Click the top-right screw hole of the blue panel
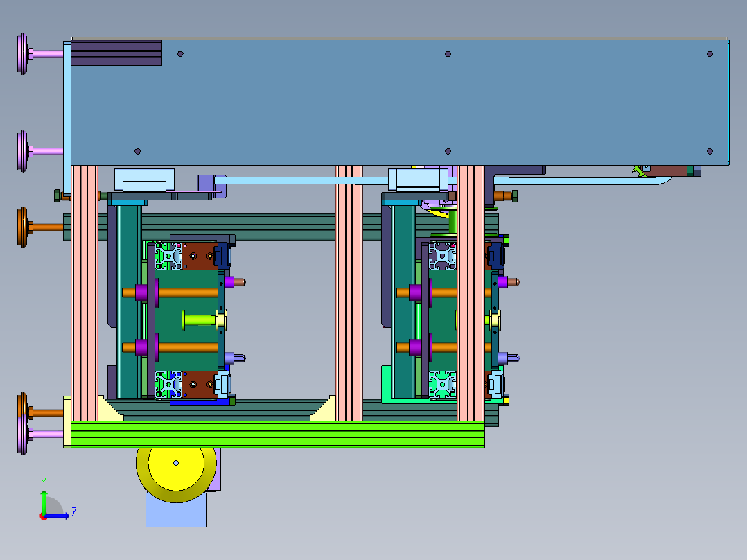 click(x=710, y=54)
